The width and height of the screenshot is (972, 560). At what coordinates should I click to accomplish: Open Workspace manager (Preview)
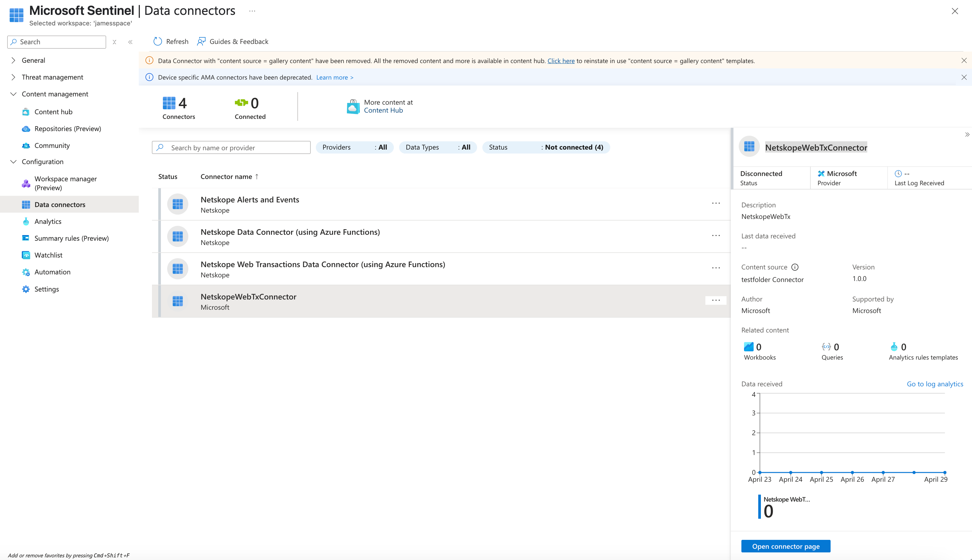[x=65, y=184]
